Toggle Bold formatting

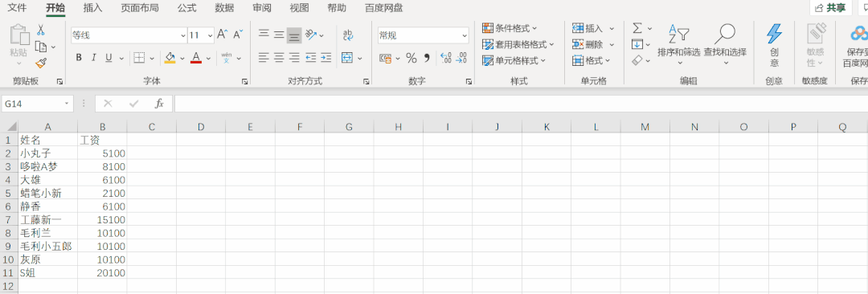click(79, 58)
